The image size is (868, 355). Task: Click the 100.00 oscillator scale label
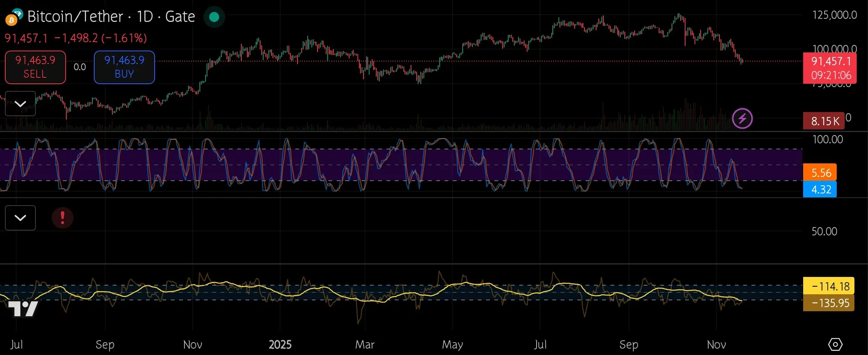click(828, 140)
